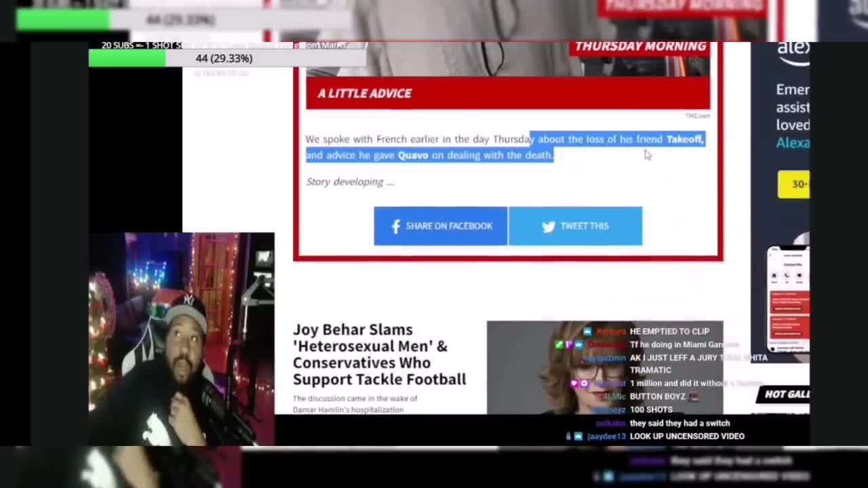This screenshot has height=488, width=868.
Task: Click the Tweet This button
Action: point(575,226)
